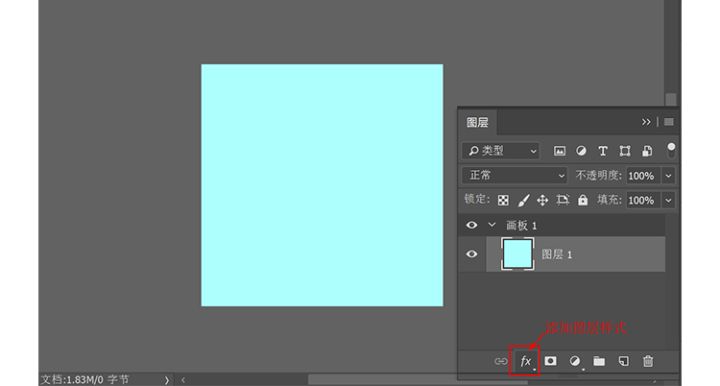Hide the 图层 1 layer eye

(472, 254)
